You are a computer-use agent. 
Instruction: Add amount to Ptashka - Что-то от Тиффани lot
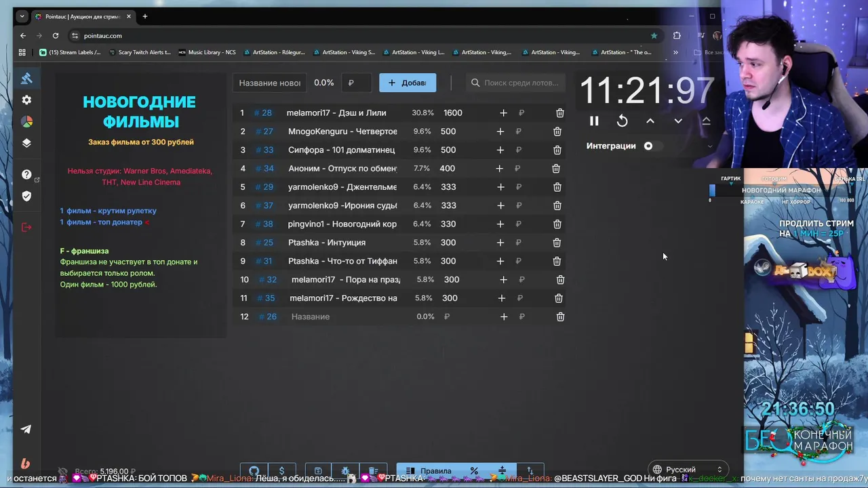pos(500,261)
